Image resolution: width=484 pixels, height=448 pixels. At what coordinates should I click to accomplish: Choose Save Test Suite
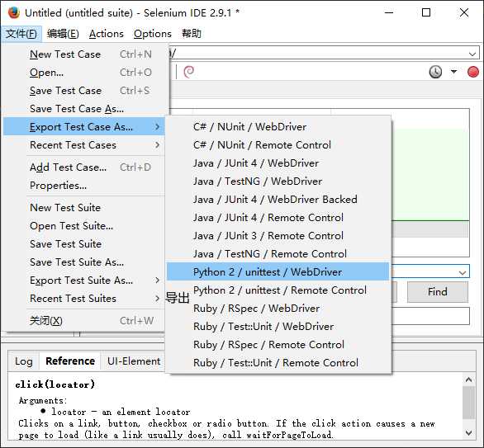tap(84, 244)
